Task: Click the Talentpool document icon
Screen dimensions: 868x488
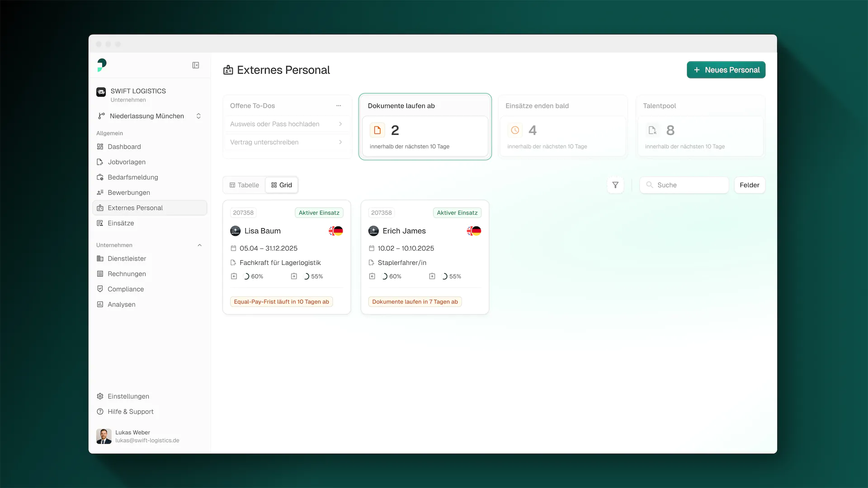Action: click(652, 130)
